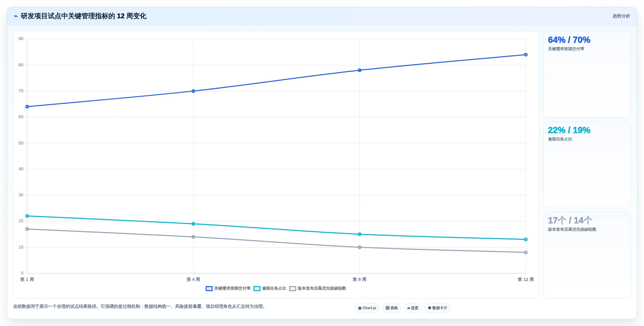Click the chart title 研发项目试点中关键管理指标的 12 周变化
This screenshot has height=326, width=644.
click(84, 16)
